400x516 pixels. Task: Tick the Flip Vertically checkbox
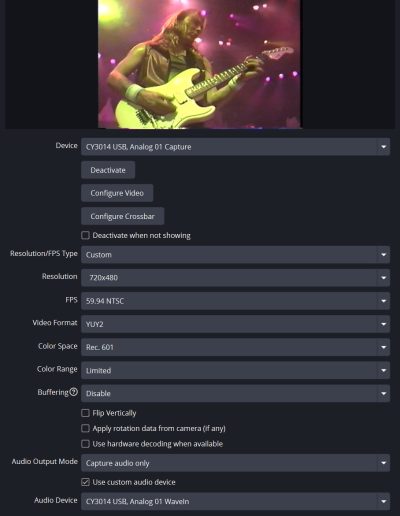(85, 413)
